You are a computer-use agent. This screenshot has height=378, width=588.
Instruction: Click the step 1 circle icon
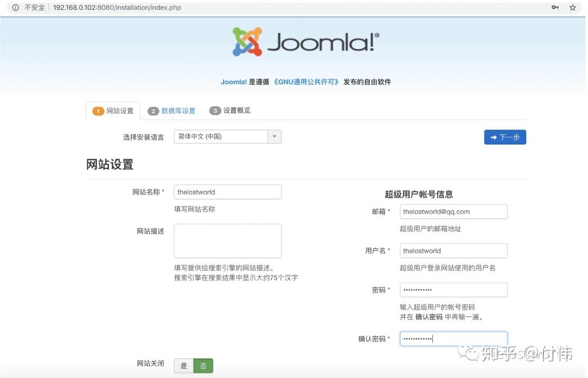coord(98,110)
